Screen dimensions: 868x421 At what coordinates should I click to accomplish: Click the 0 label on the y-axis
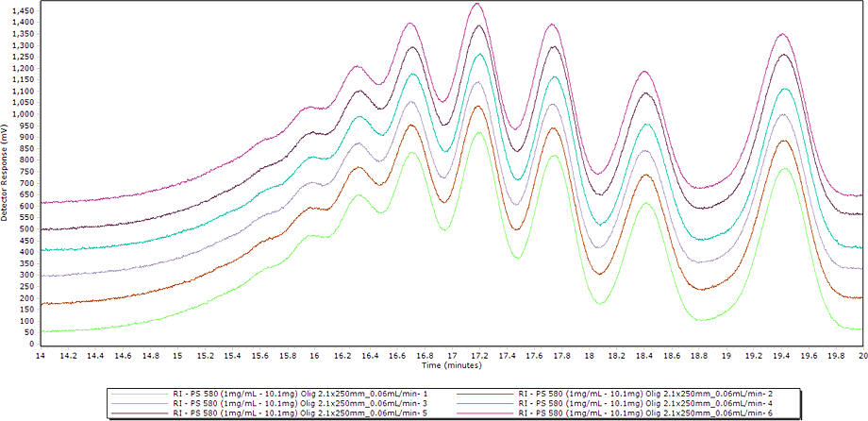pyautogui.click(x=31, y=344)
